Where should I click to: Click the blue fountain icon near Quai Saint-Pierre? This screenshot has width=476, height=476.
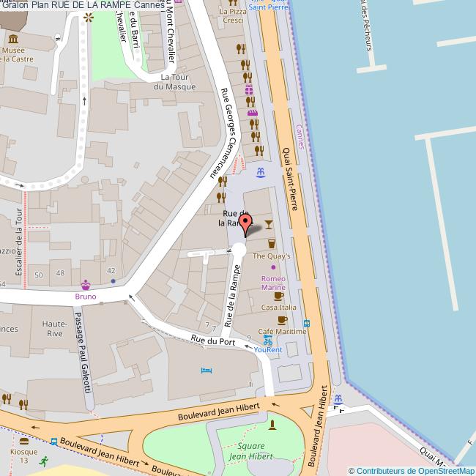tap(261, 173)
